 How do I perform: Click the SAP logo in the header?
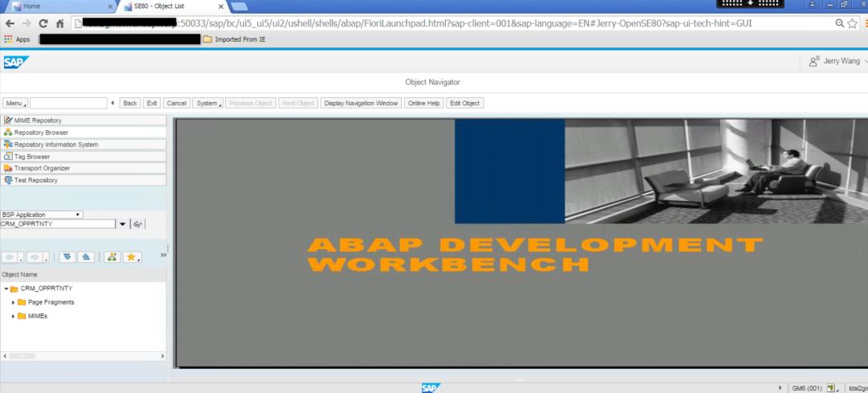click(15, 62)
